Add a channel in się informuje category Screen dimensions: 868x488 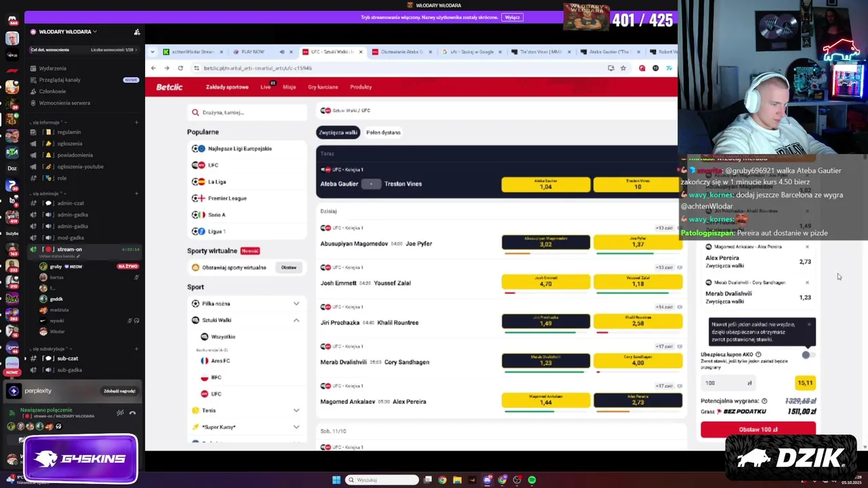pyautogui.click(x=136, y=123)
